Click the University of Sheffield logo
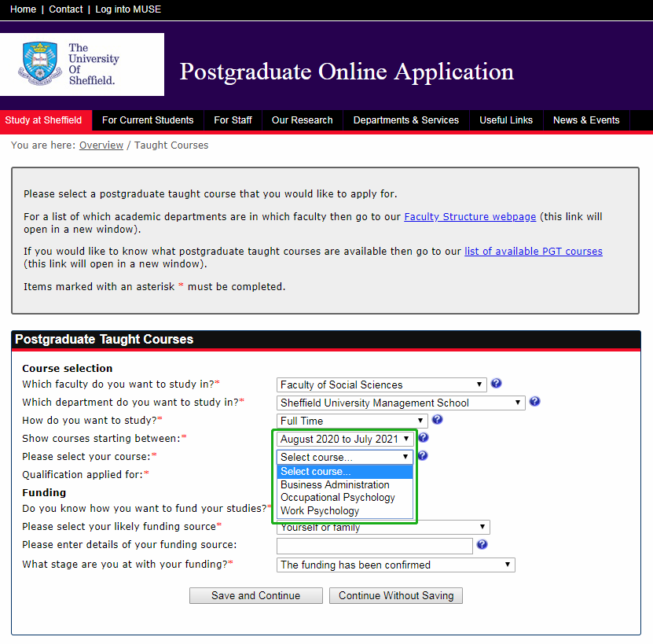653x644 pixels. 82,64
